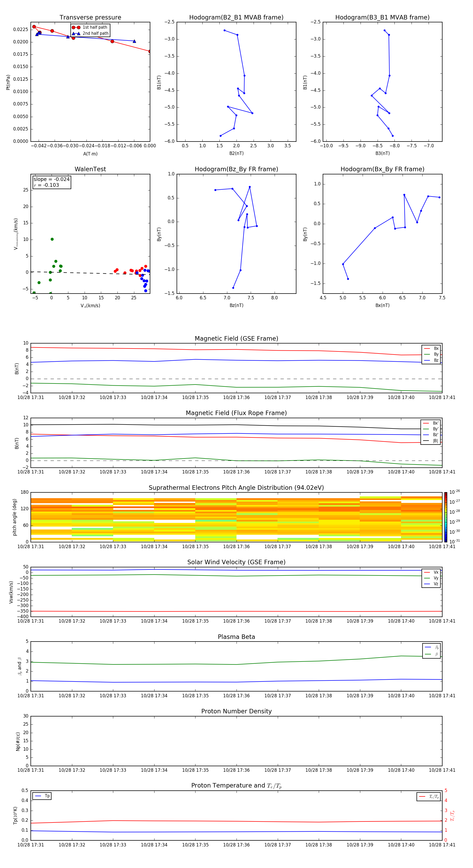Click the colorbar's 10^-26 top label

coord(455,492)
